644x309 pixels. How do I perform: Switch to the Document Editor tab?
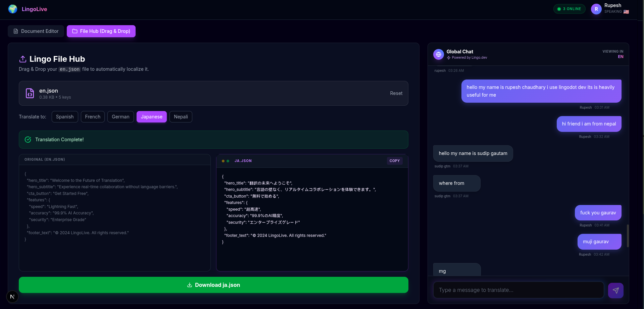[x=36, y=31]
